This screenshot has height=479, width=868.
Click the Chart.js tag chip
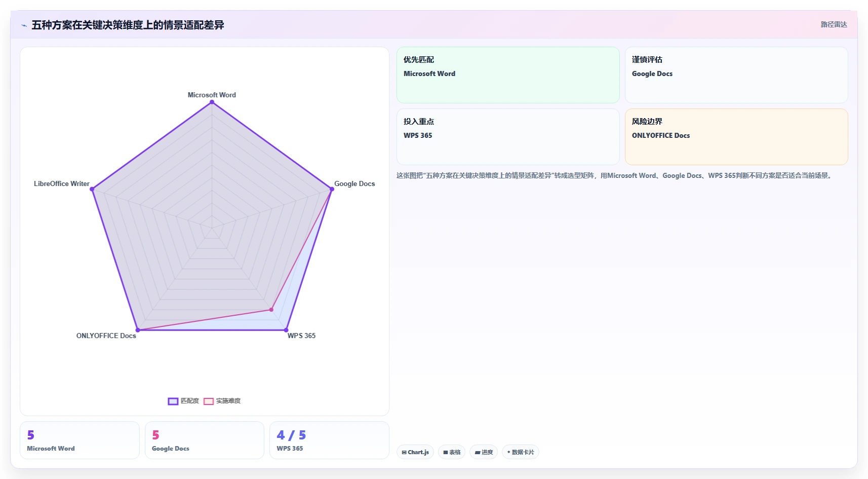415,452
